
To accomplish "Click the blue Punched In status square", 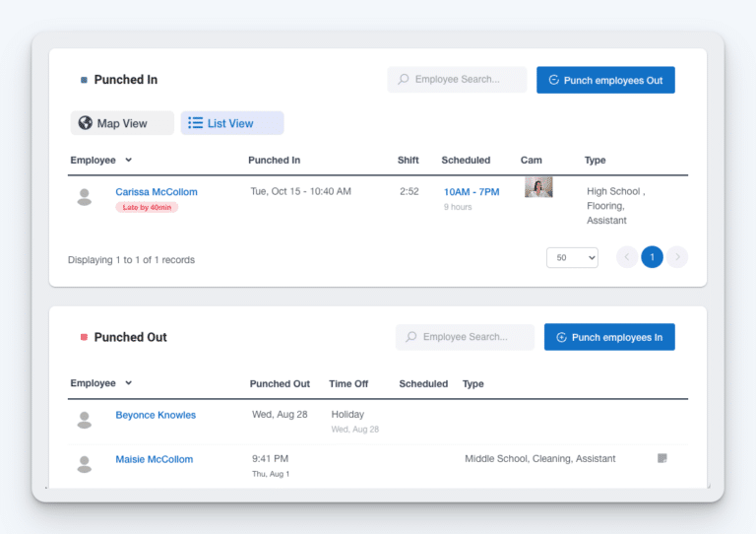I will 84,80.
